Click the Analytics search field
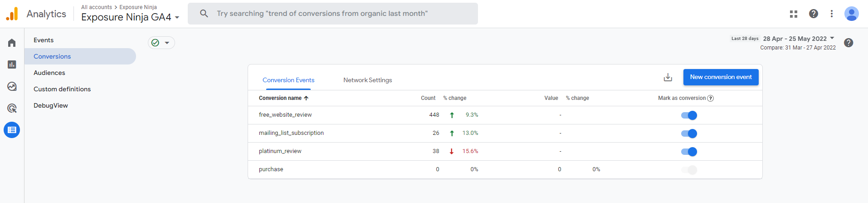Screen dimensions: 868x203 tap(333, 14)
